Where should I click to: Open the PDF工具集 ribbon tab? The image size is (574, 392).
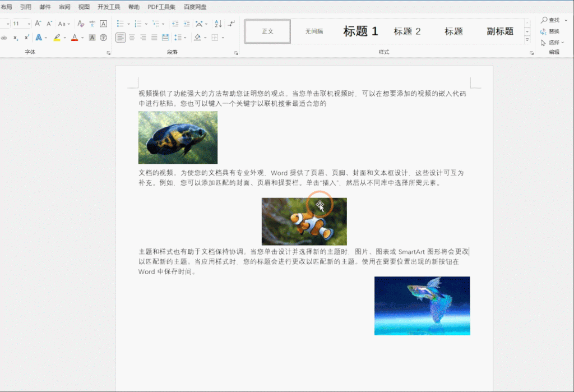click(x=161, y=7)
